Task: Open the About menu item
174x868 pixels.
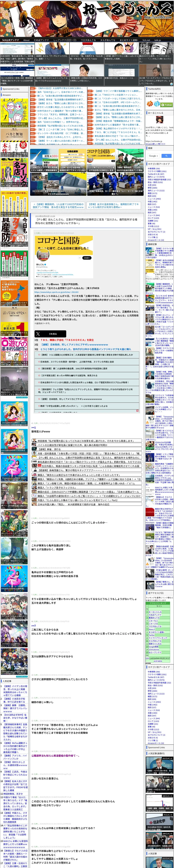Action: click(x=26, y=40)
